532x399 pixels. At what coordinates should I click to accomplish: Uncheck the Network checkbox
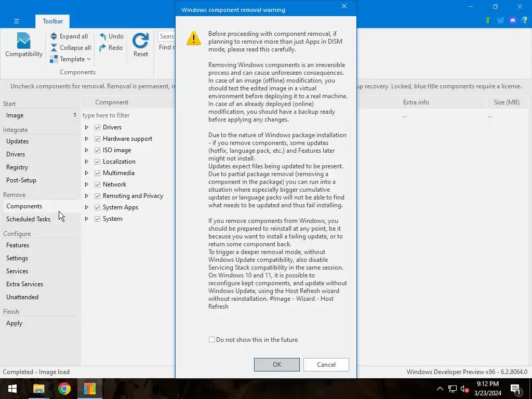pyautogui.click(x=97, y=184)
